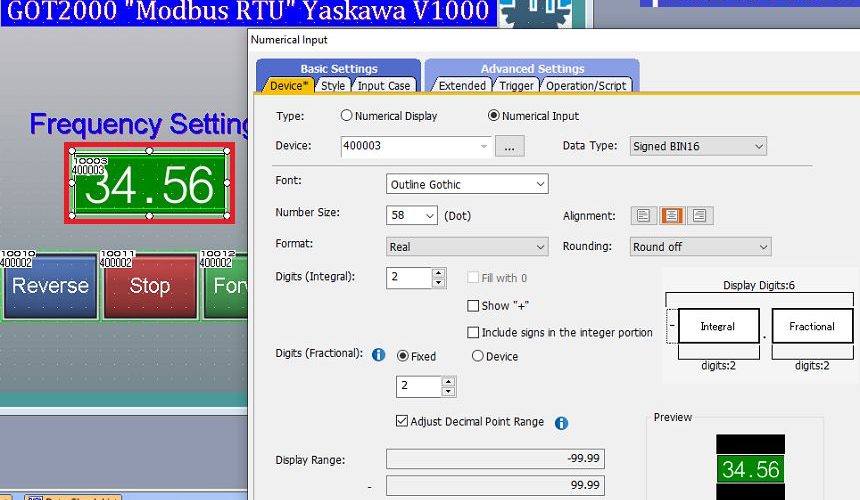The width and height of the screenshot is (860, 500).
Task: Click Stop button on HMI screen
Action: click(x=150, y=286)
